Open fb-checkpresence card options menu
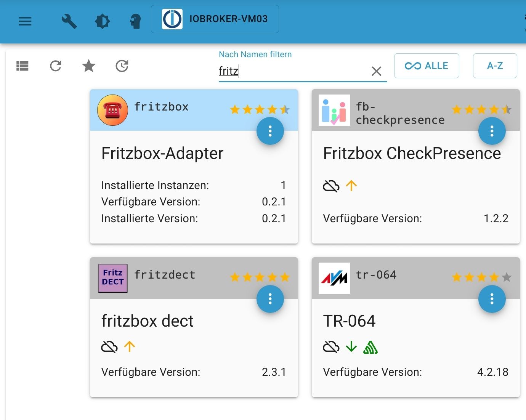Viewport: 526px width, 420px height. coord(492,131)
